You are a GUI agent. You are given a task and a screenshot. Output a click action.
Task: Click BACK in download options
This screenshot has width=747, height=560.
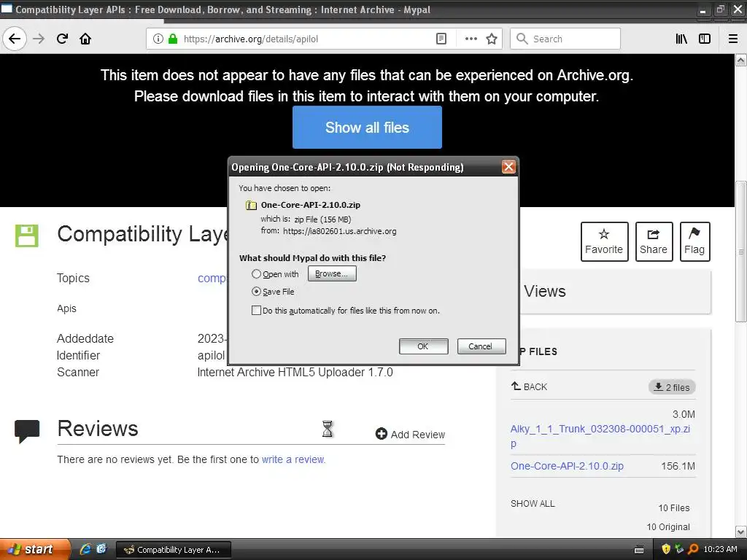[x=529, y=386]
